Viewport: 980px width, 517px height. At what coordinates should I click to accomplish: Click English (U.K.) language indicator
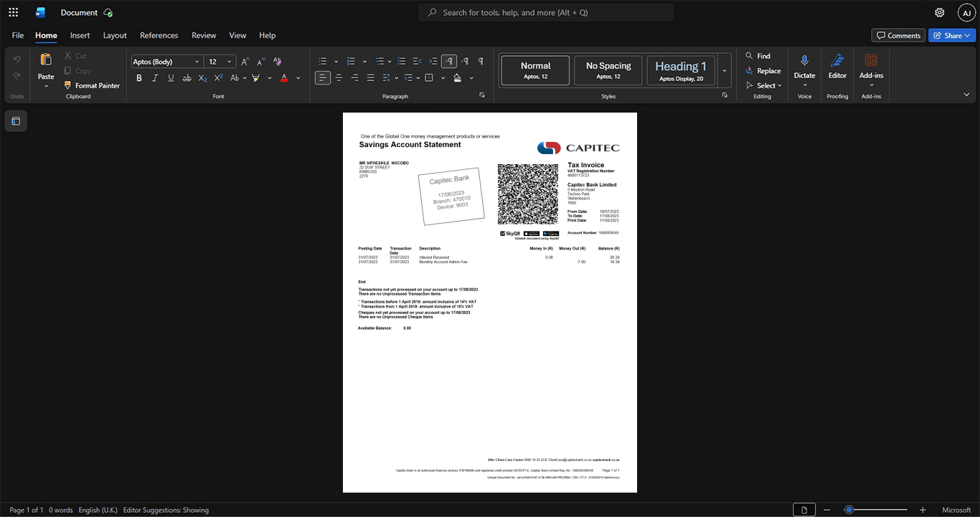(98, 510)
